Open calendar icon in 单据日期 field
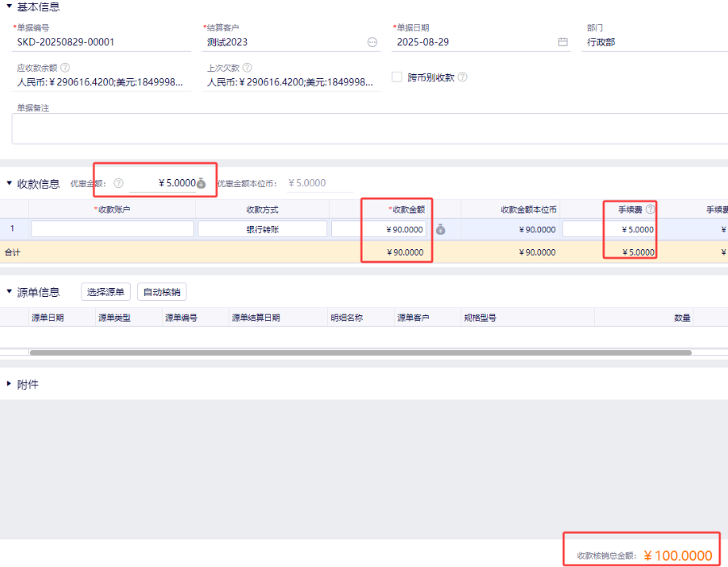 point(562,42)
